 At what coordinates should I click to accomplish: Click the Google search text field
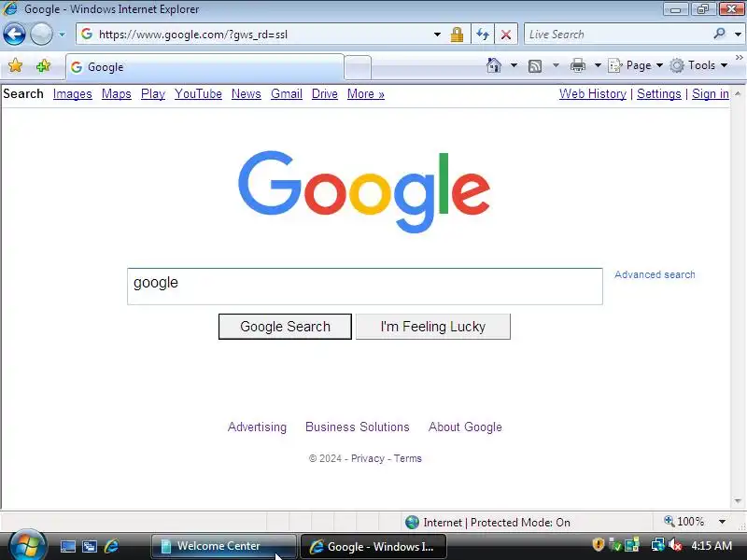point(365,287)
